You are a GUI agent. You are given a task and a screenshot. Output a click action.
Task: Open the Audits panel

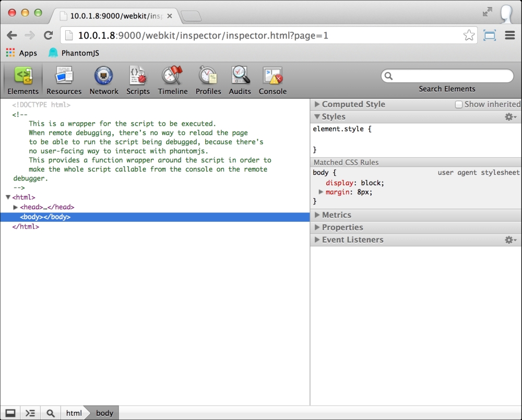240,81
